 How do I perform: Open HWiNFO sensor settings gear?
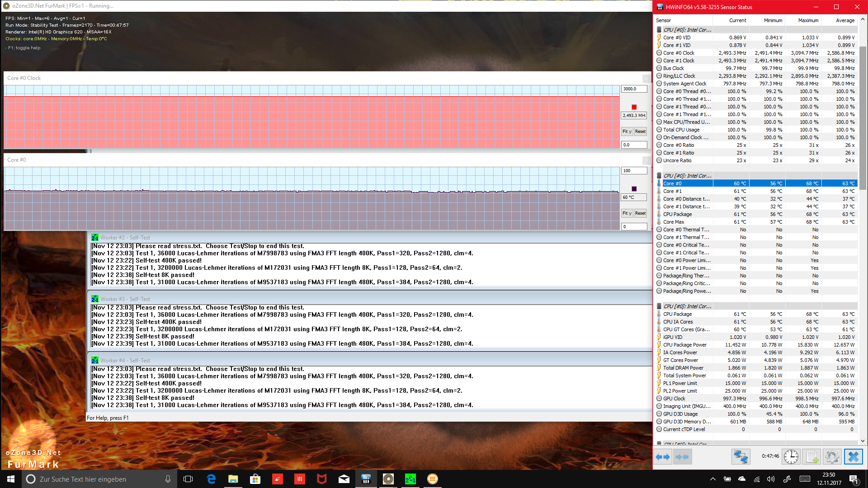pos(832,457)
